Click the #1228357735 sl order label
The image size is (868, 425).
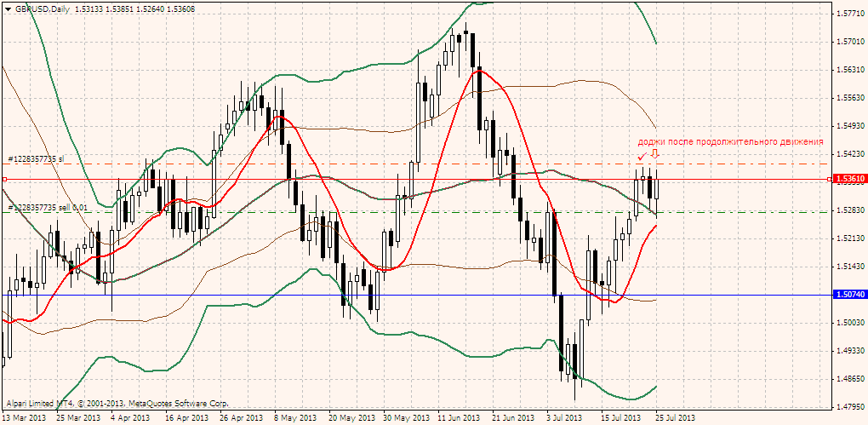pyautogui.click(x=36, y=159)
